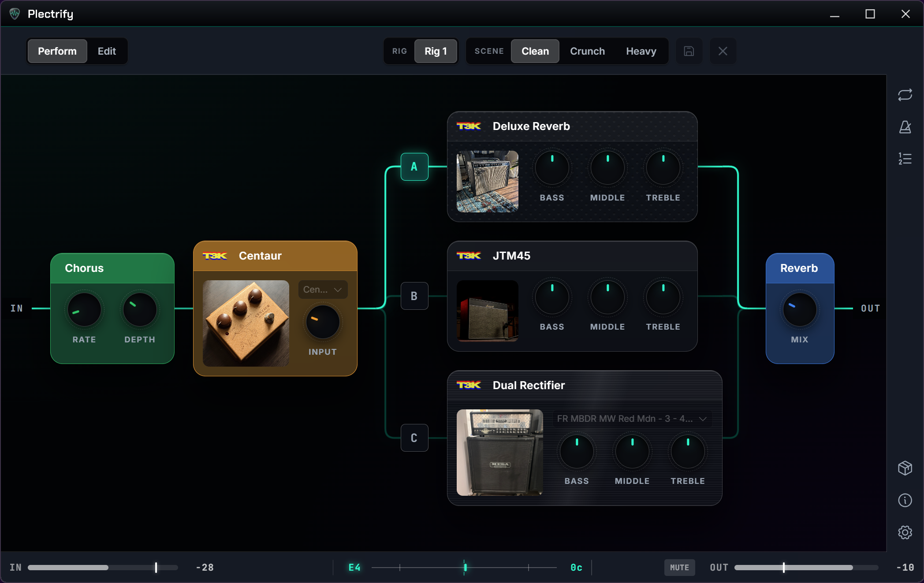Click the Chorus DEPTH knob

click(140, 310)
